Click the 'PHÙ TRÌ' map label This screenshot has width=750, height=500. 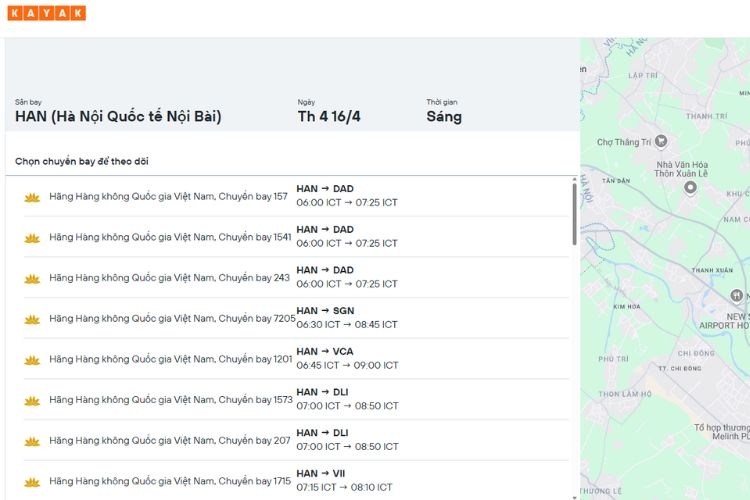(613, 358)
